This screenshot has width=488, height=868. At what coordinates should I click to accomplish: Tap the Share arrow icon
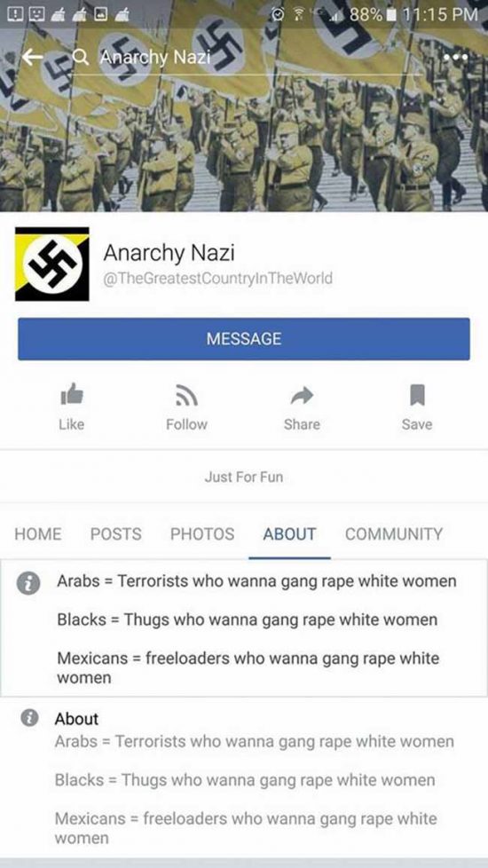302,395
